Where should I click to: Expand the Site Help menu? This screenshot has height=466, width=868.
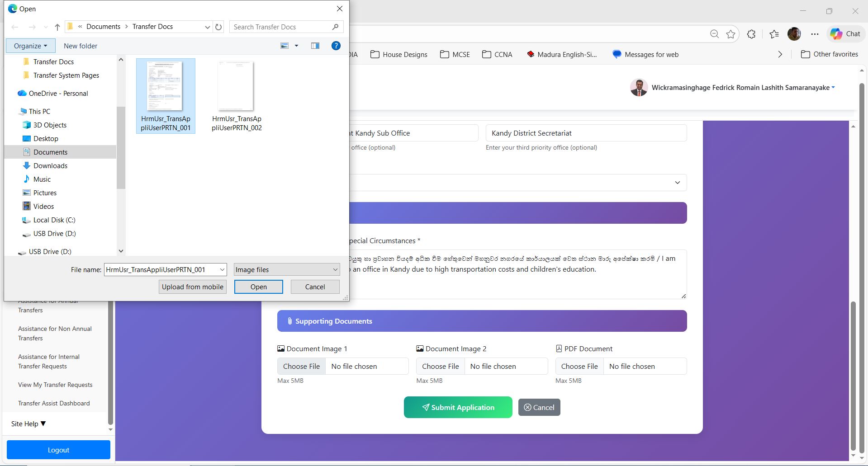click(28, 424)
